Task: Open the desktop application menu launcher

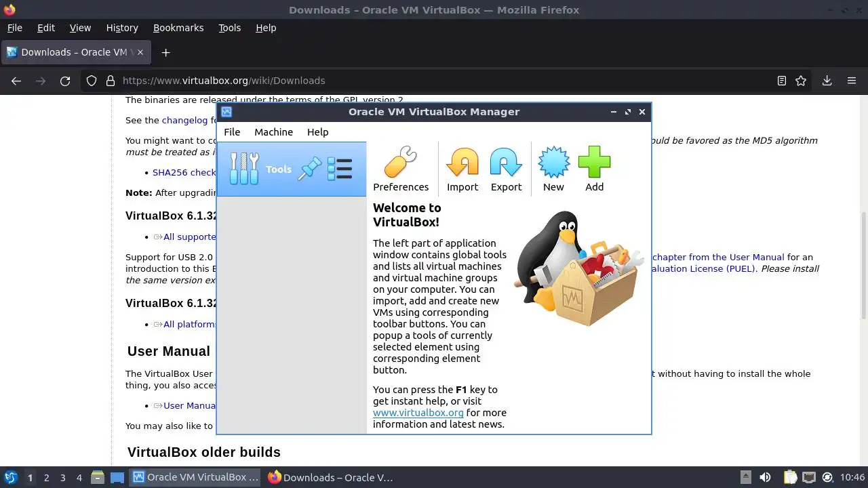Action: pyautogui.click(x=10, y=477)
